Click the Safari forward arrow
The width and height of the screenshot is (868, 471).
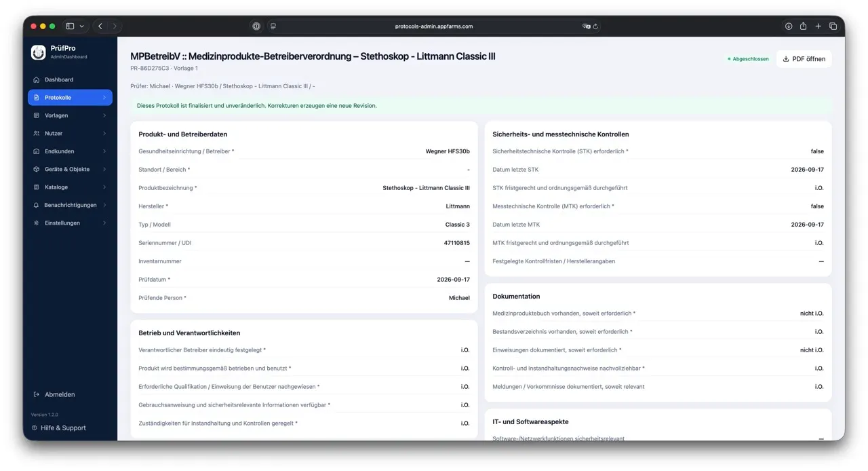pyautogui.click(x=115, y=26)
